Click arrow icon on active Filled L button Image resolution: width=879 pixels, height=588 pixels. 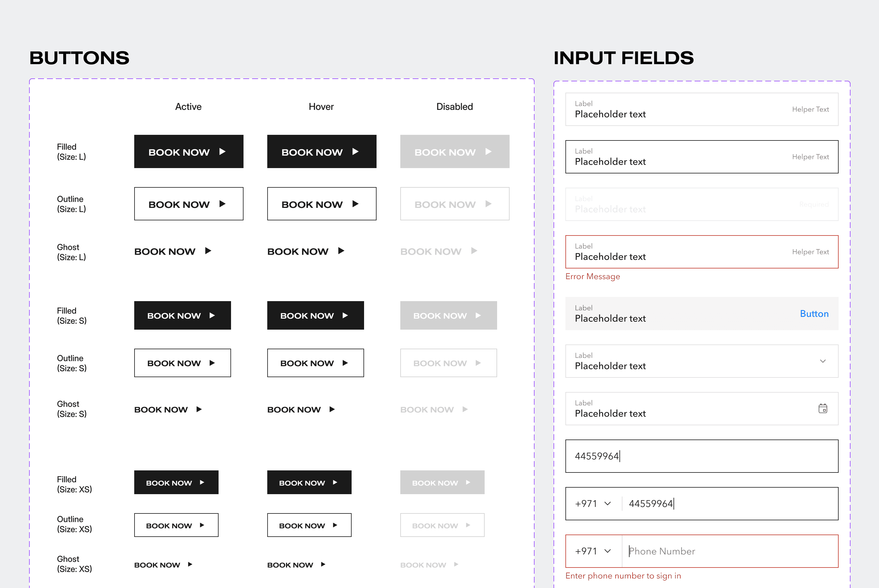point(222,151)
